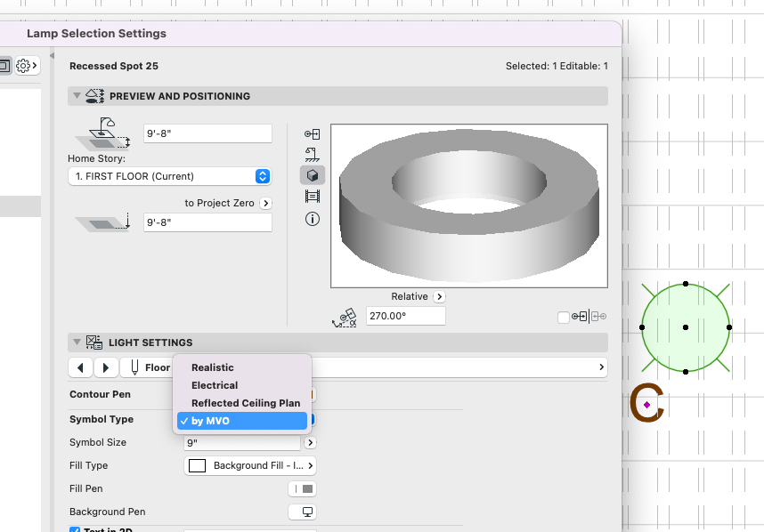The height and width of the screenshot is (532, 764).
Task: Open the library part information icon
Action: click(313, 219)
